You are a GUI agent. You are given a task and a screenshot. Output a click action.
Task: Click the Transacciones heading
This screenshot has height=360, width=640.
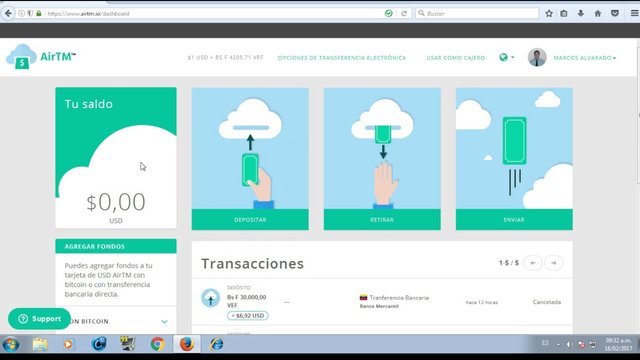tap(253, 264)
